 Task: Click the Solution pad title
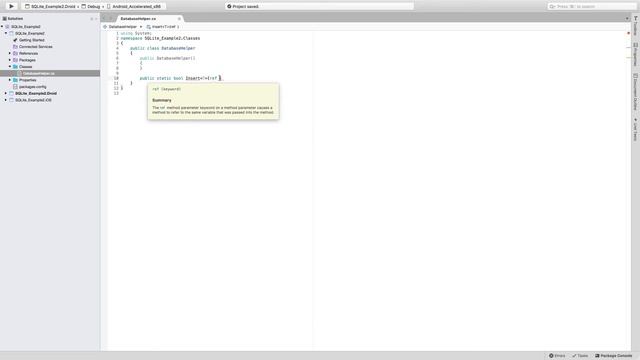(15, 19)
